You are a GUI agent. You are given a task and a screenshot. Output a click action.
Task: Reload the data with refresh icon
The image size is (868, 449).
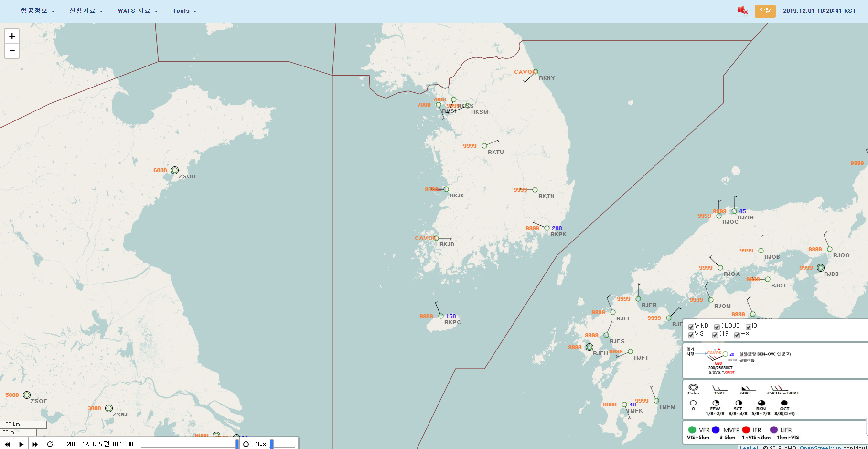pyautogui.click(x=50, y=444)
